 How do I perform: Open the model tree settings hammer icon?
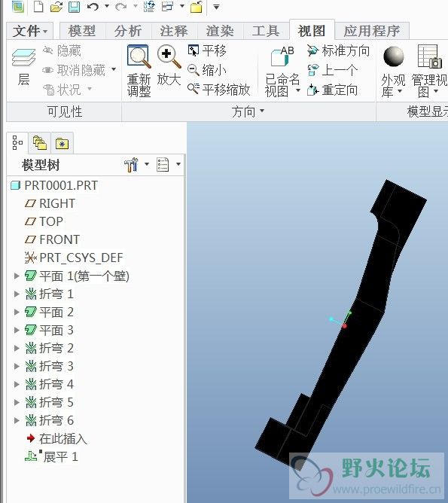(131, 165)
